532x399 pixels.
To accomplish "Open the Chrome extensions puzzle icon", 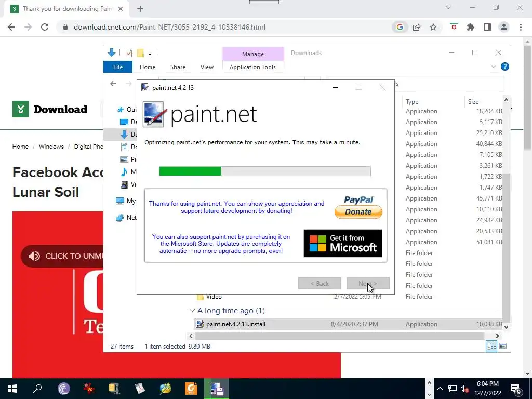I will tap(471, 27).
